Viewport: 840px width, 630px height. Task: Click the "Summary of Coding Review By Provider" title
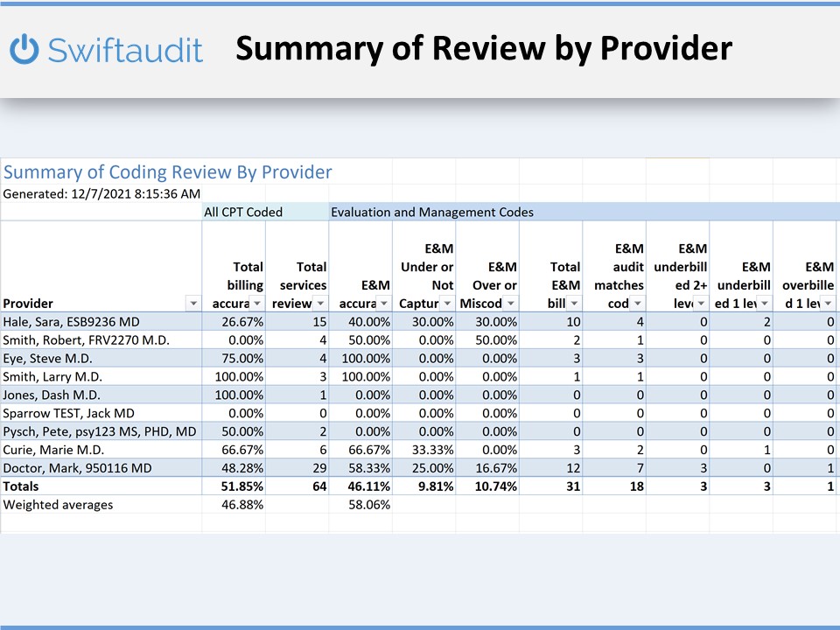pos(168,171)
